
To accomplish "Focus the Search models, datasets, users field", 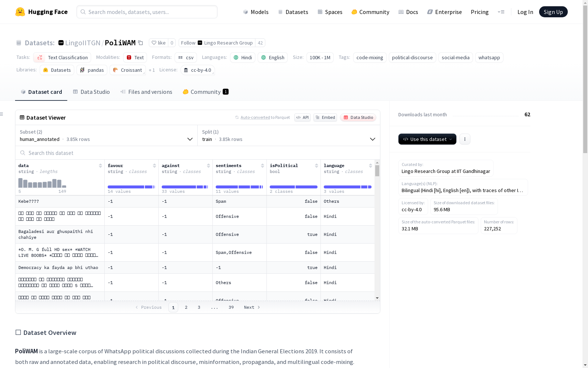I will click(147, 12).
